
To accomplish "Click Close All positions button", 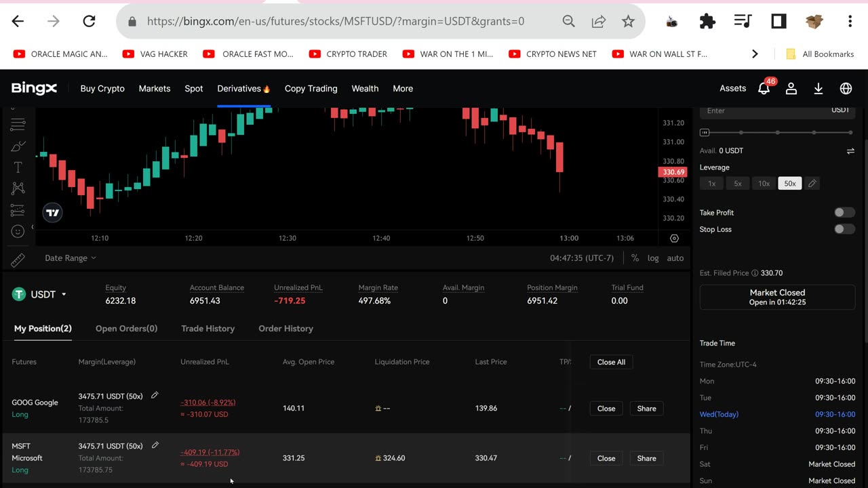I will (x=611, y=362).
